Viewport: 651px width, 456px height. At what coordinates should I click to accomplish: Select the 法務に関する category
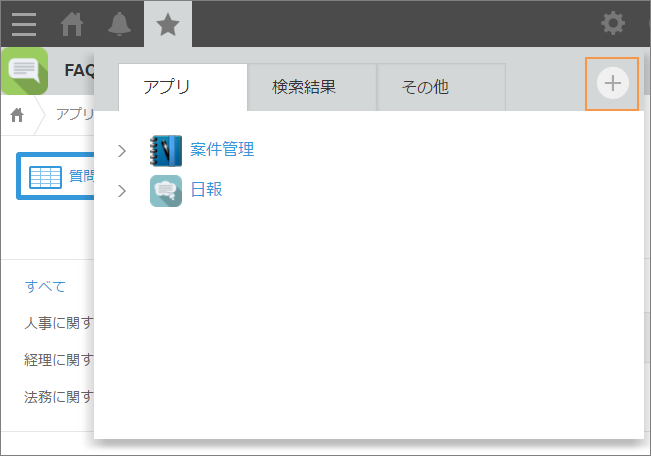click(59, 397)
